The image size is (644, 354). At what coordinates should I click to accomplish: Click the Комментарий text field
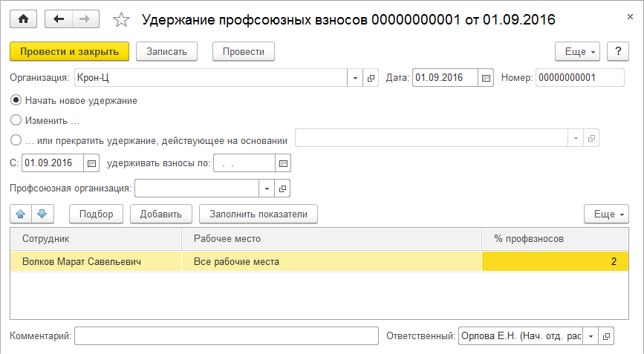(x=227, y=336)
